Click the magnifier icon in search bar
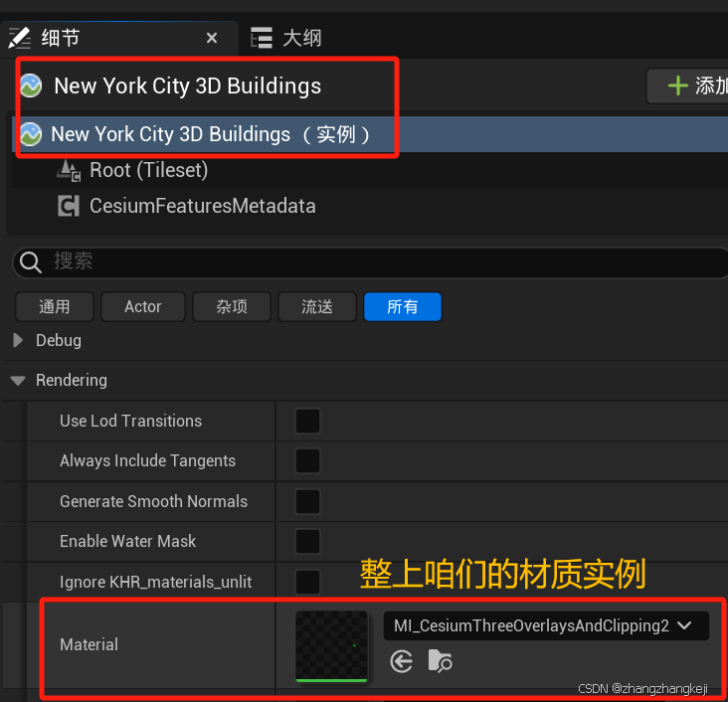Screen dimensions: 728x702 point(31,263)
